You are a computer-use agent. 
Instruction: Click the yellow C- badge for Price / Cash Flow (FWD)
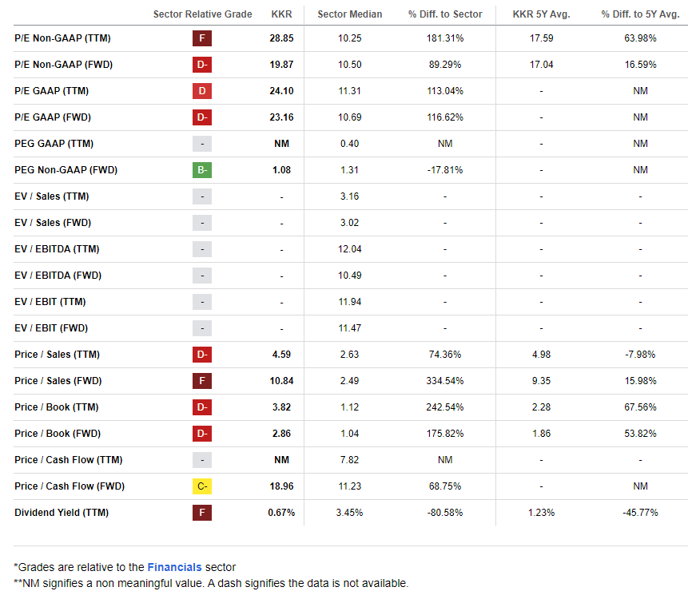202,486
